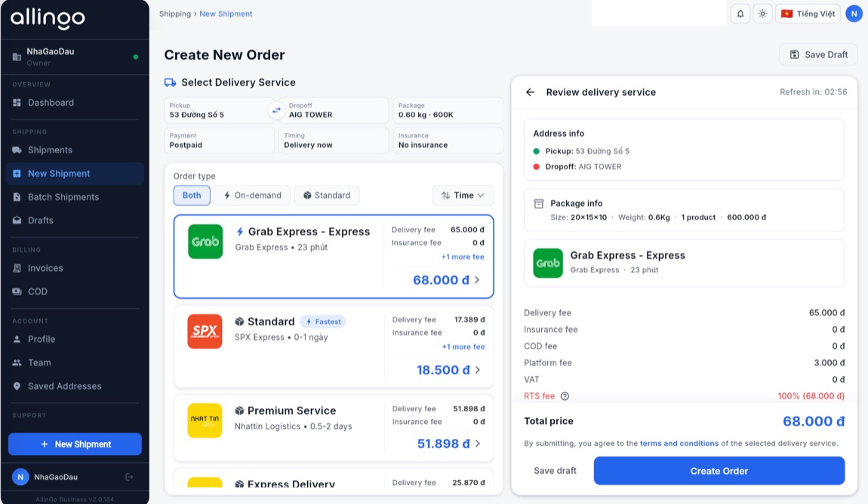The width and height of the screenshot is (868, 504).
Task: Open Invoices in billing section
Action: point(75,269)
